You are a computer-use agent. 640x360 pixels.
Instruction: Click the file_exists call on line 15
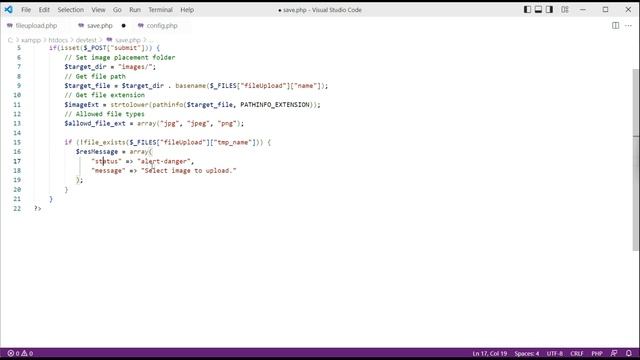pyautogui.click(x=105, y=142)
